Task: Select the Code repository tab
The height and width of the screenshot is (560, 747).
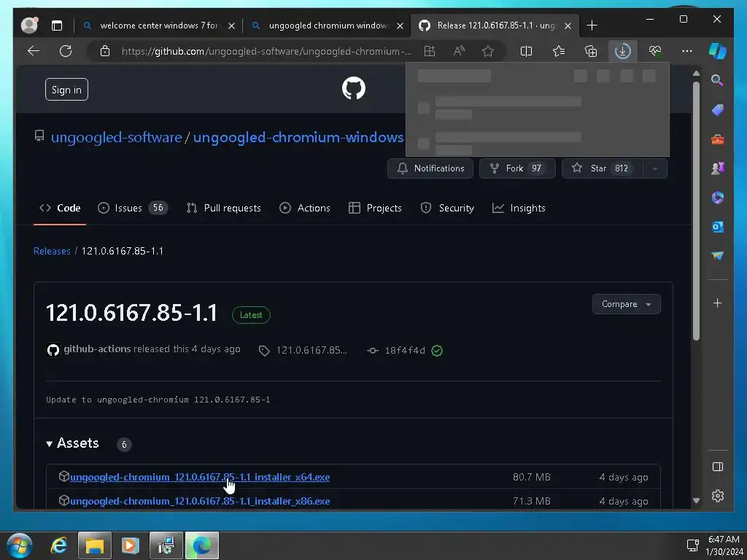Action: (60, 208)
